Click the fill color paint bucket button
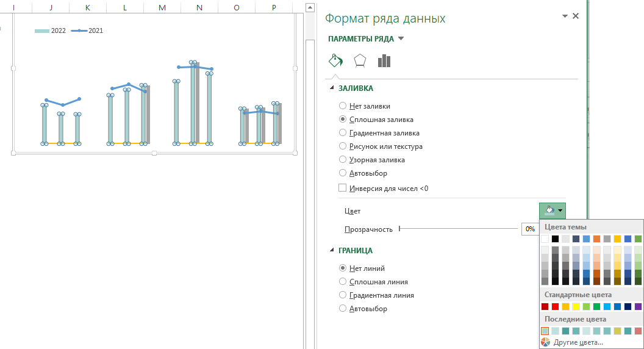 click(x=549, y=211)
